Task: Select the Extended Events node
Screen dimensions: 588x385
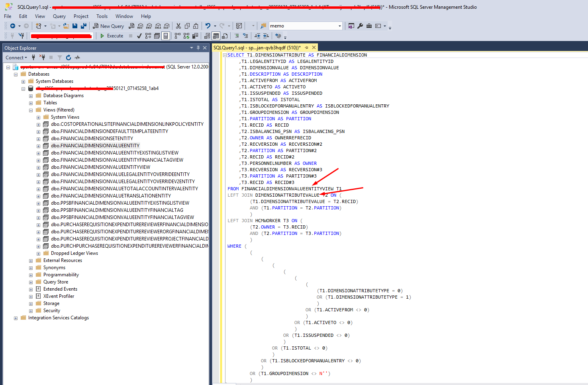Action: click(60, 289)
